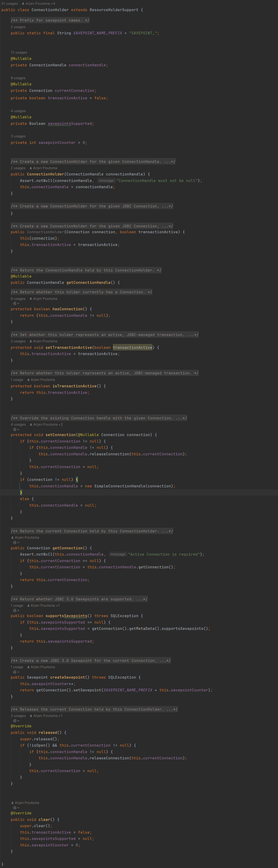The image size is (278, 868).
Task: Expand folded doc above the transactionActive constructor
Action: [x=92, y=226]
